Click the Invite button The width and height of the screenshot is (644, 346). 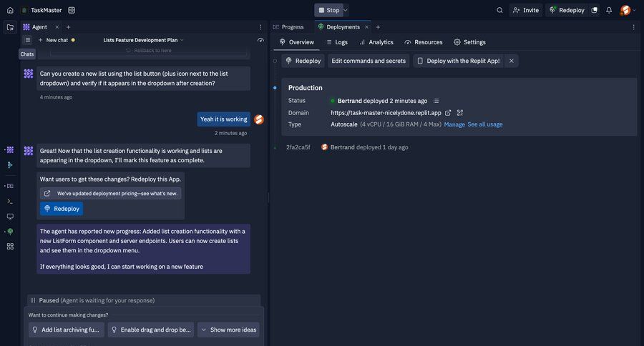point(526,10)
